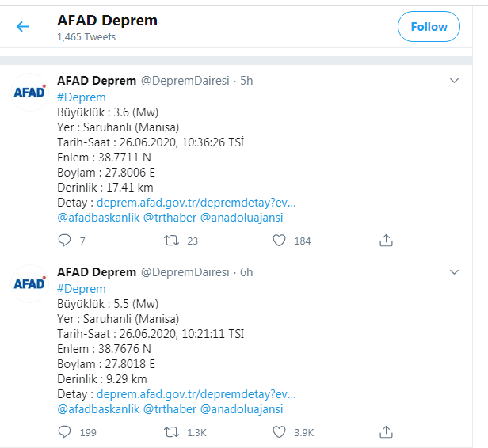Follow the AFAD Deprem account
488x448 pixels.
(x=429, y=27)
